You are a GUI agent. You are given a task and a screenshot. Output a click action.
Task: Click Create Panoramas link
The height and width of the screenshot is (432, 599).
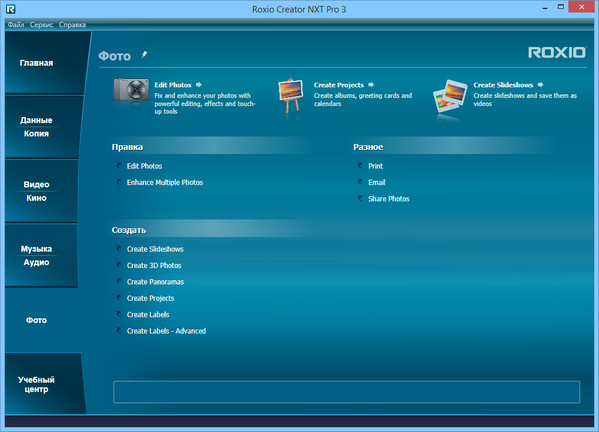(x=155, y=282)
